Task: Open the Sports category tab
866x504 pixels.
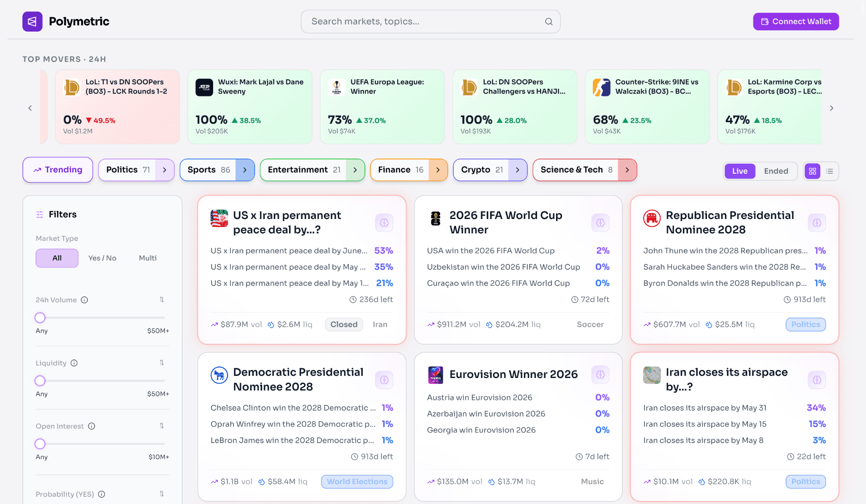Action: coord(208,170)
